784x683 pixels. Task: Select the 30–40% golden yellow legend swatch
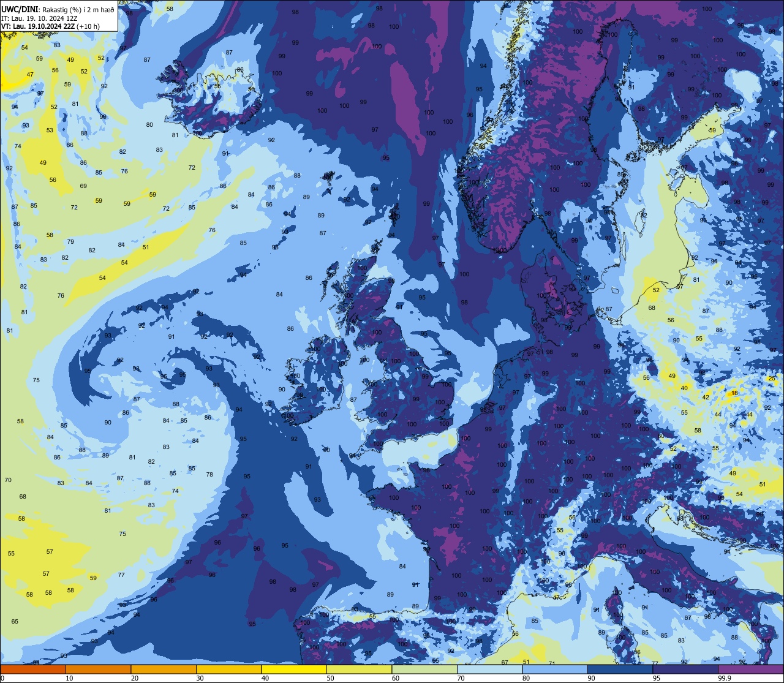tap(228, 669)
